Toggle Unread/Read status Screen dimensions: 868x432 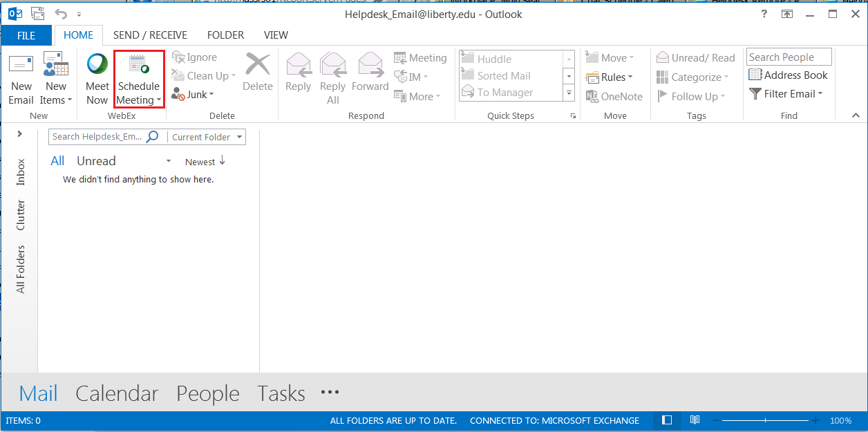point(696,58)
